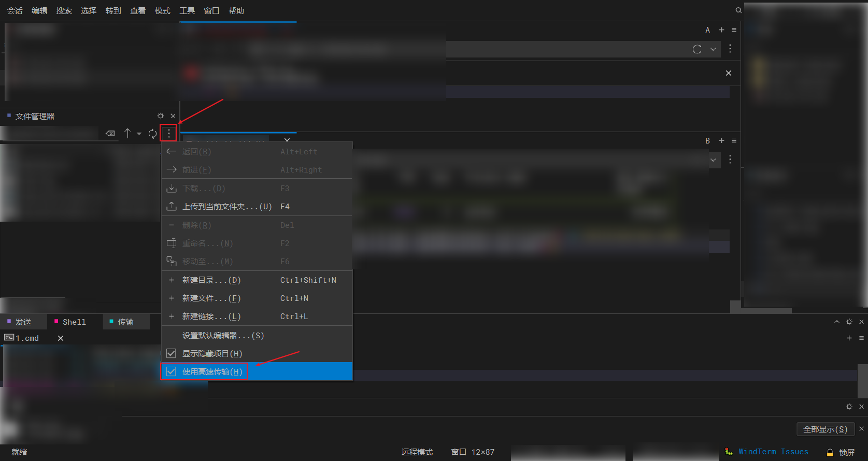Expand the up-directory dropdown arrow
The height and width of the screenshot is (461, 868).
point(139,134)
